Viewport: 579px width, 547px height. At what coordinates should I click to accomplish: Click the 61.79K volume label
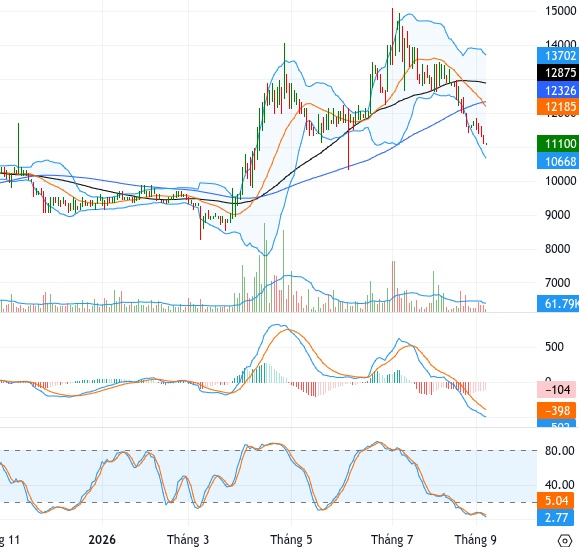(558, 304)
